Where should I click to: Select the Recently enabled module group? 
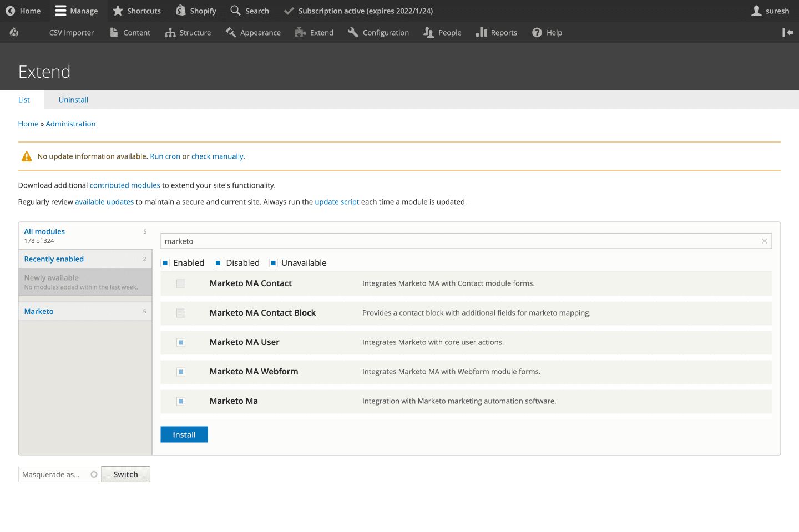point(54,259)
